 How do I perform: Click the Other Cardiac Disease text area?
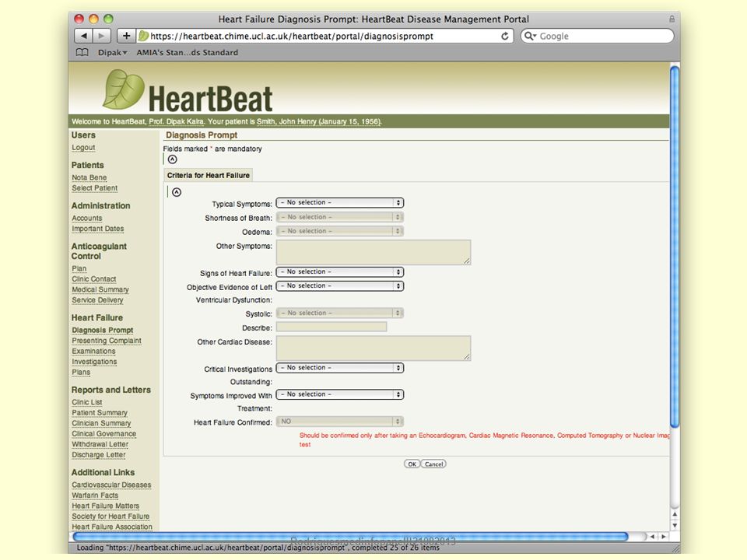click(373, 348)
